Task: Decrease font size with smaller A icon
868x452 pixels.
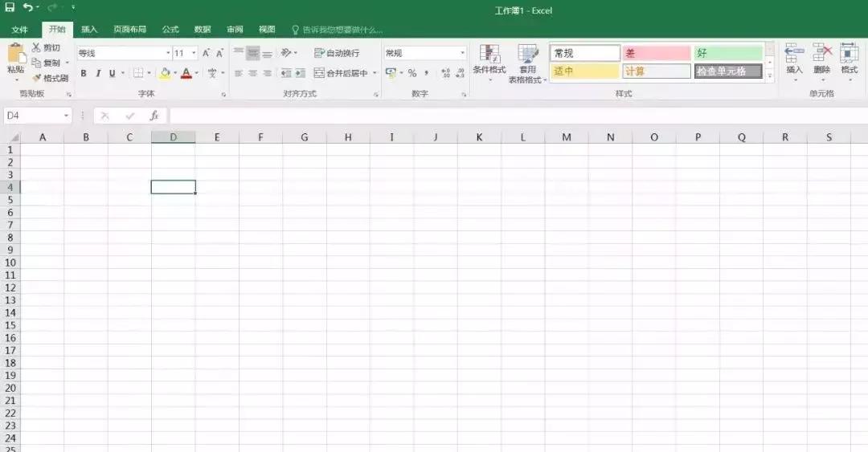Action: (219, 53)
